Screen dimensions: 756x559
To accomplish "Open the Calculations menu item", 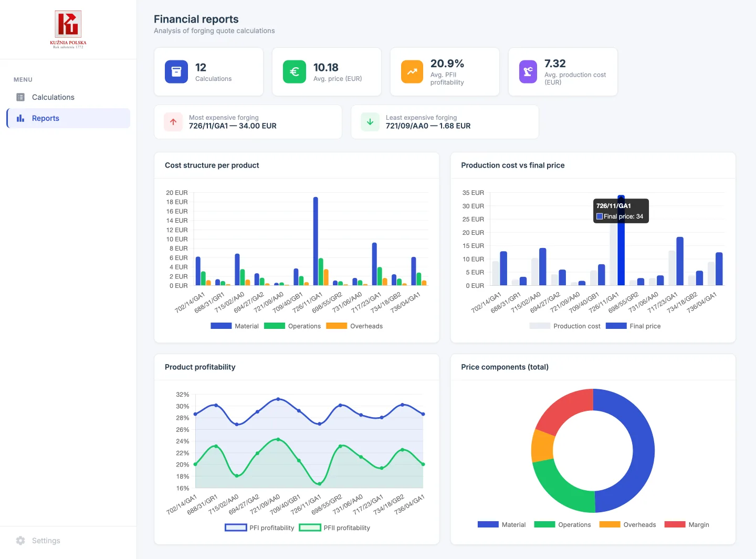I will (x=68, y=97).
